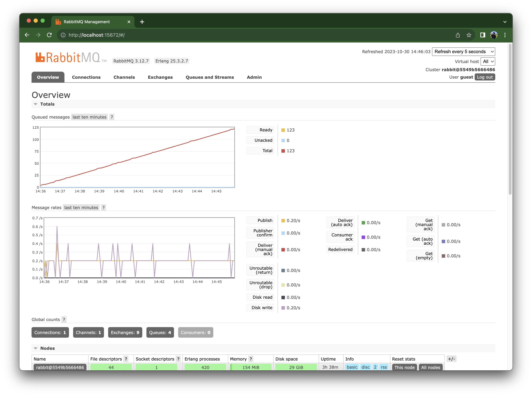Open the Queues and Streams tab
This screenshot has height=396, width=532.
(210, 77)
